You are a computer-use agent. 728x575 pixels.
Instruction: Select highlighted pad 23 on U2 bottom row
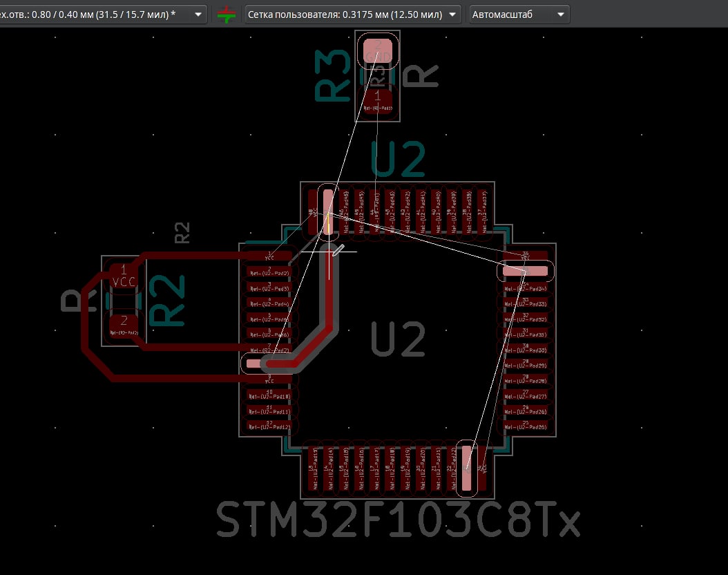click(x=467, y=469)
